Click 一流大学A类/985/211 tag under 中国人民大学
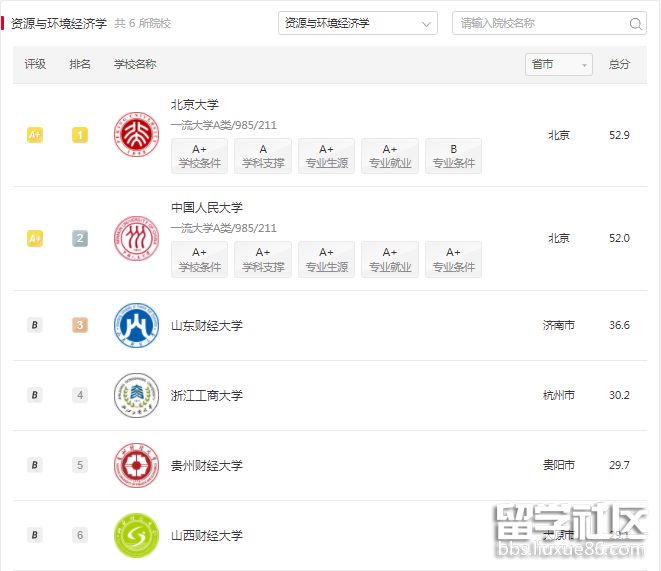Screen dimensions: 661x571 224,228
